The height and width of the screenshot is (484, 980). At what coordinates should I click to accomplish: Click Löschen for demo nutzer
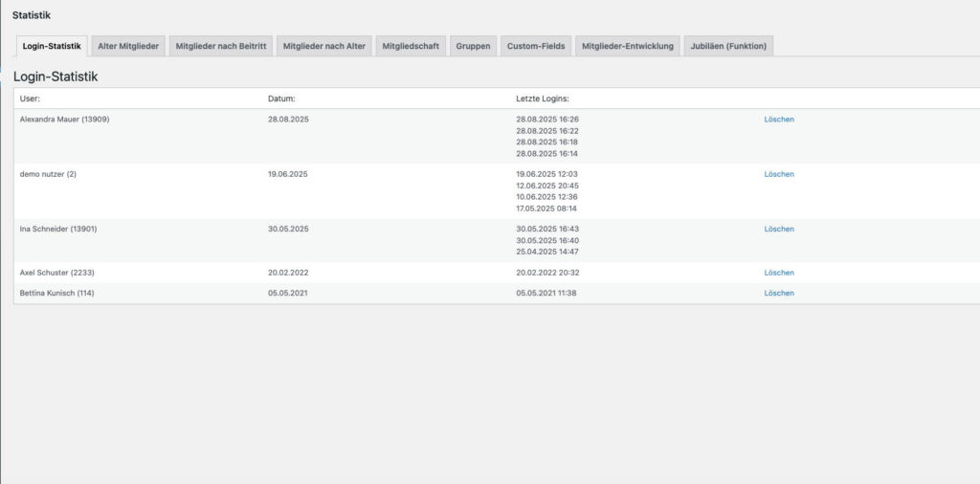tap(779, 174)
